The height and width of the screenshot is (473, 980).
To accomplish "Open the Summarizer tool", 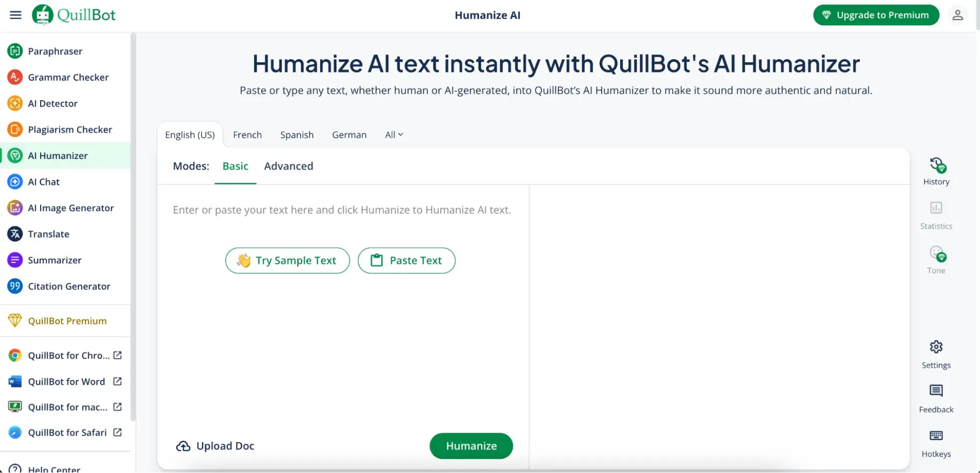I will tap(54, 260).
